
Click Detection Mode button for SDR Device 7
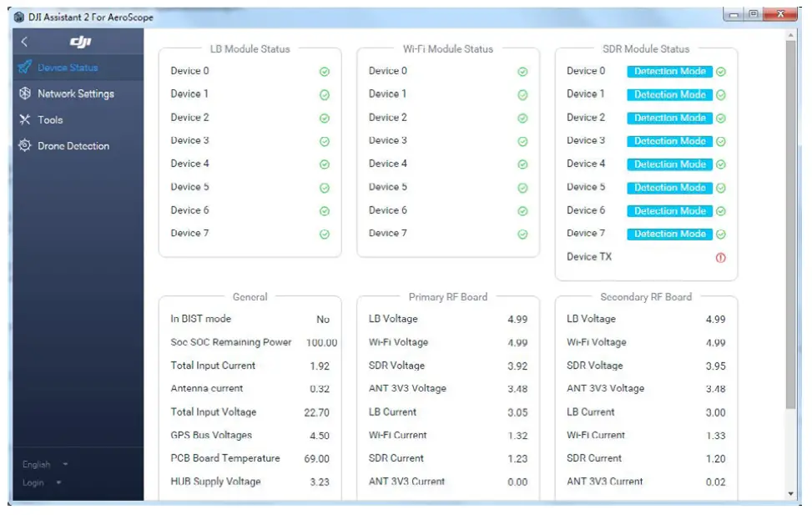pyautogui.click(x=669, y=235)
